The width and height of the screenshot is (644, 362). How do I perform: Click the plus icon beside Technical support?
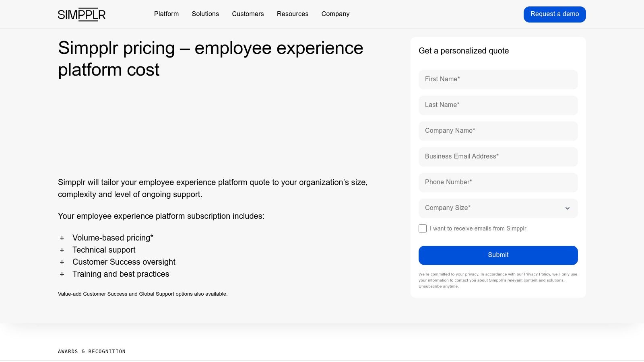(62, 250)
